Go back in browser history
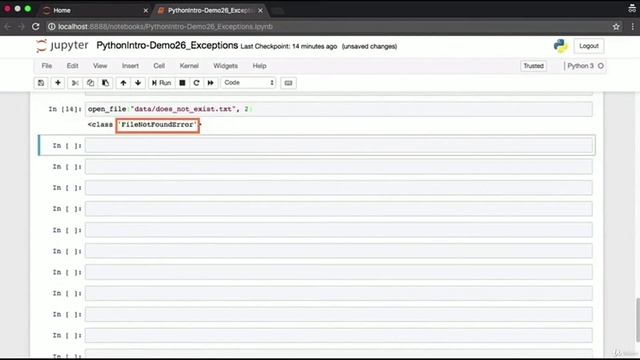Image resolution: width=640 pixels, height=360 pixels. click(7, 27)
